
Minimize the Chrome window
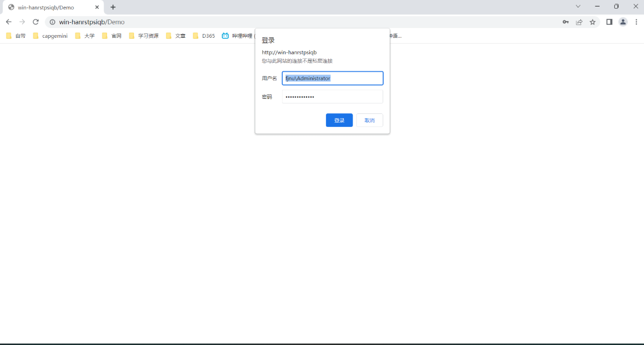597,6
